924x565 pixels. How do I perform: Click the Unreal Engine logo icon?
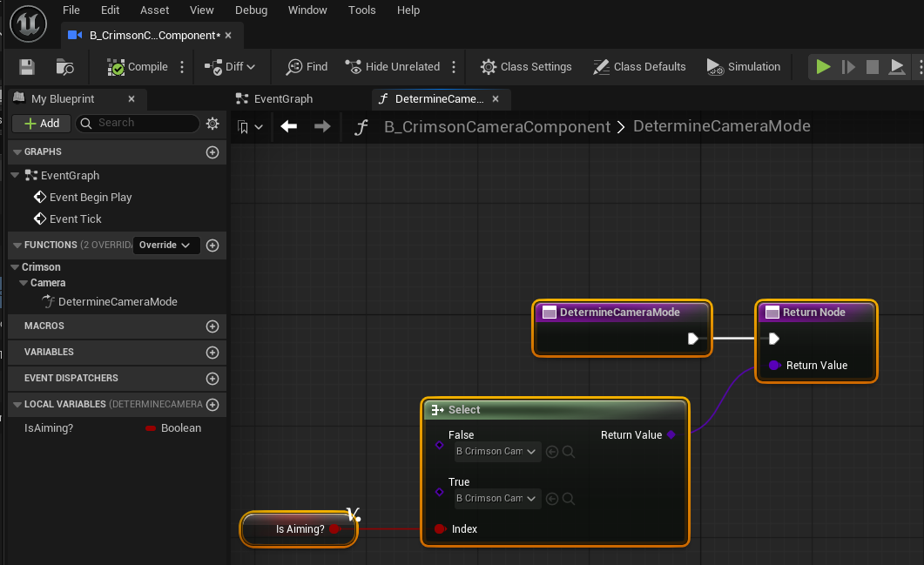(x=28, y=24)
